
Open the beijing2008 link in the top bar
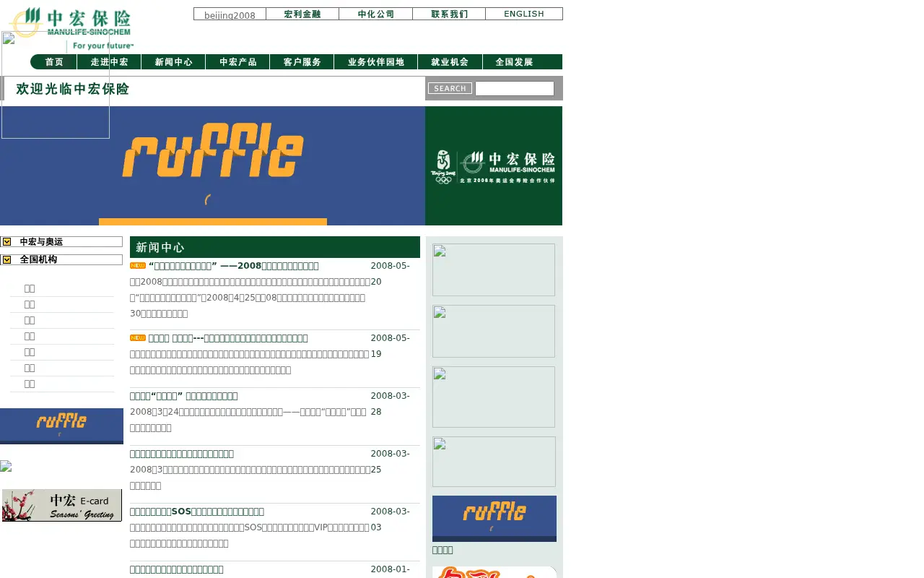pos(230,14)
